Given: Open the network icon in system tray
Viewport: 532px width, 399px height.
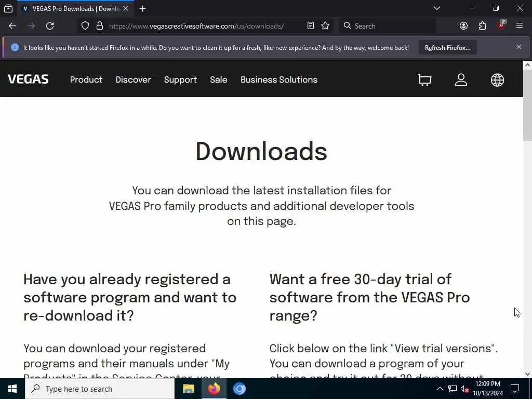Looking at the screenshot, I should pyautogui.click(x=453, y=389).
